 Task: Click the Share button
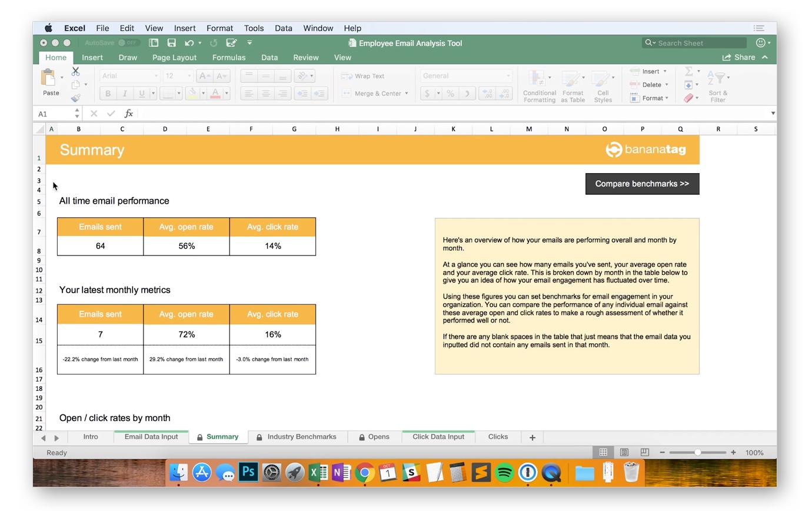(x=739, y=57)
